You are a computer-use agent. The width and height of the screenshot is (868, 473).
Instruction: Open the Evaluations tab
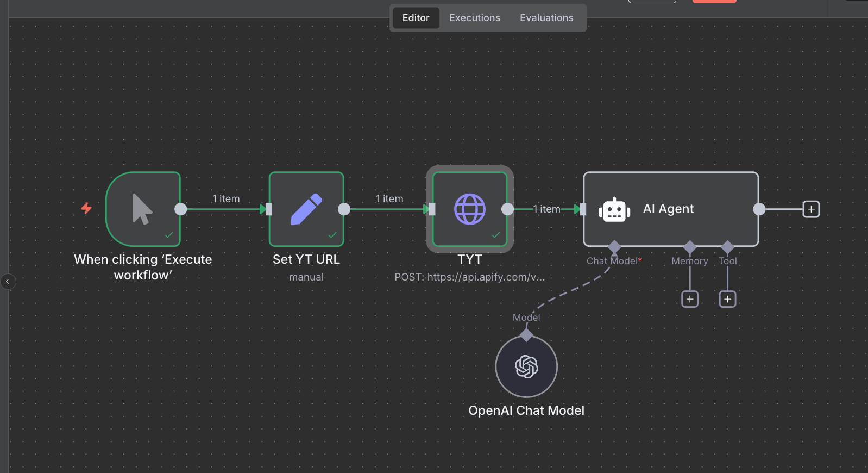pos(546,18)
